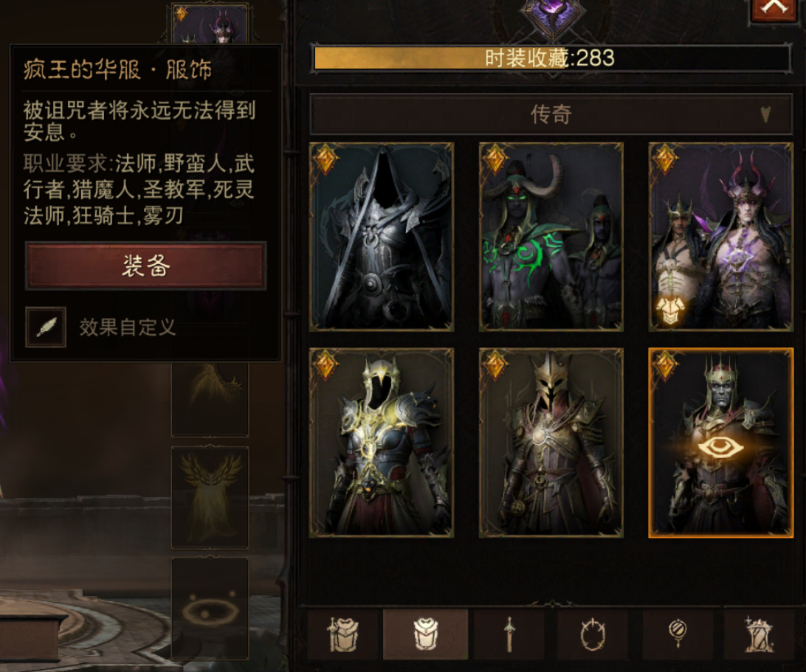Expand the 传奇 rarity filter dropdown
This screenshot has height=672, width=806.
pyautogui.click(x=551, y=114)
